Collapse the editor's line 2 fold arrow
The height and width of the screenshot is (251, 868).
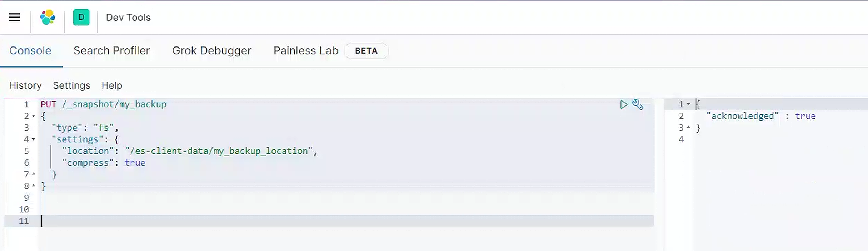click(x=34, y=116)
